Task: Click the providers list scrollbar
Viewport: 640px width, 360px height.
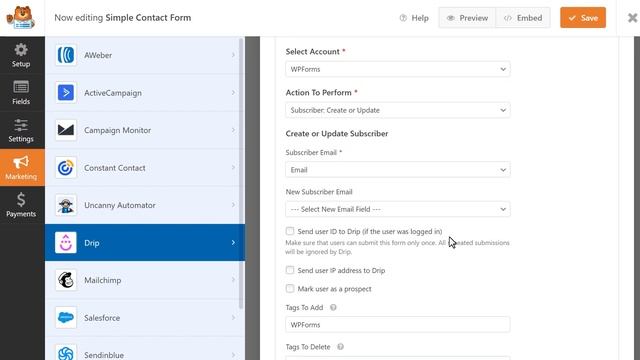Action: click(241, 173)
